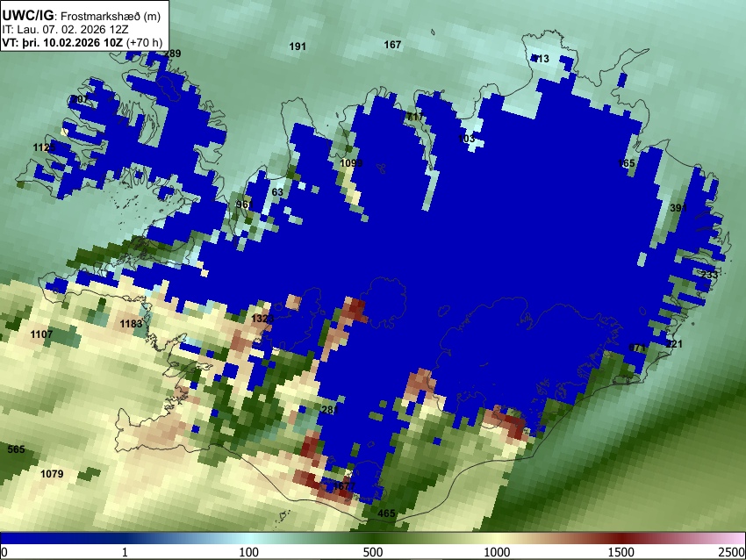Click the map value 289
746x560 pixels.
tap(172, 54)
